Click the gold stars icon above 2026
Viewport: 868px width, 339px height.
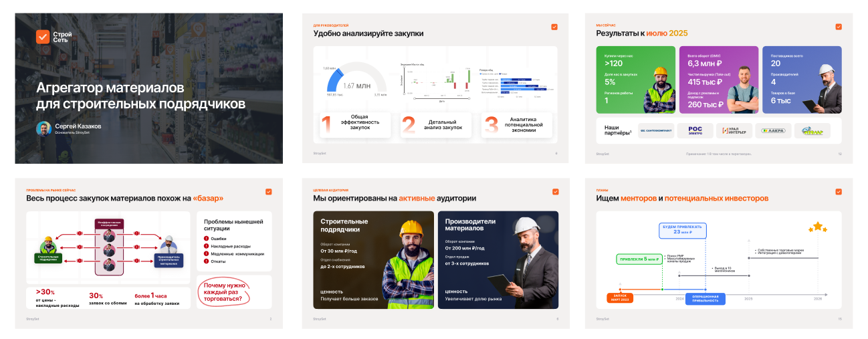click(818, 227)
